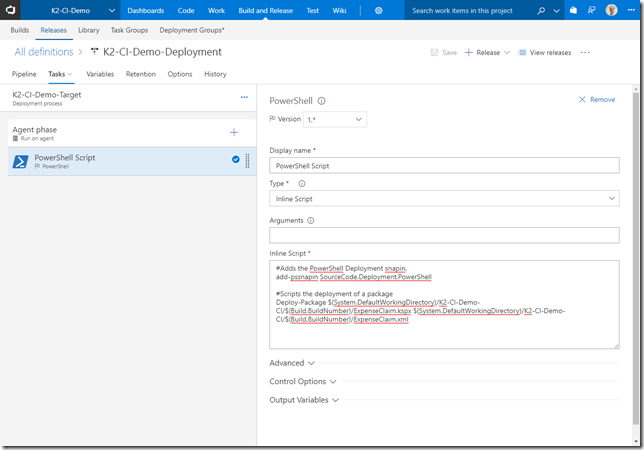
Task: Click the Arguments info icon
Action: (x=311, y=220)
